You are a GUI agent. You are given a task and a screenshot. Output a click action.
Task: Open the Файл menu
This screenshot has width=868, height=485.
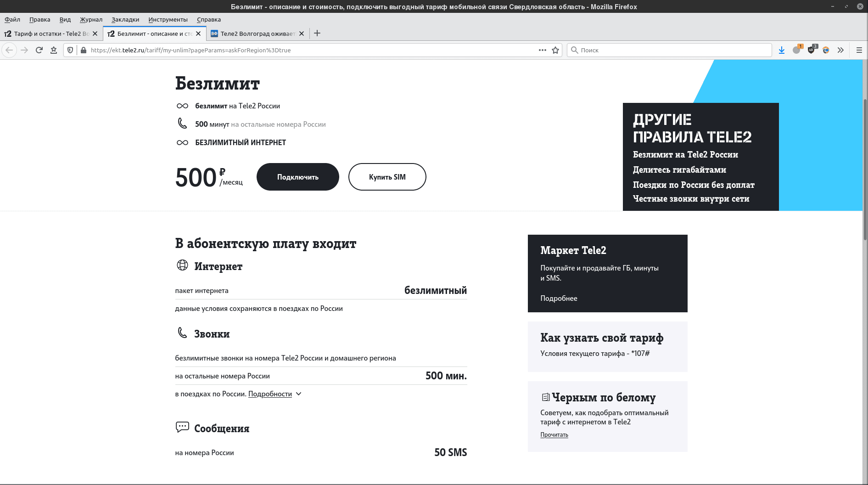[x=12, y=19]
